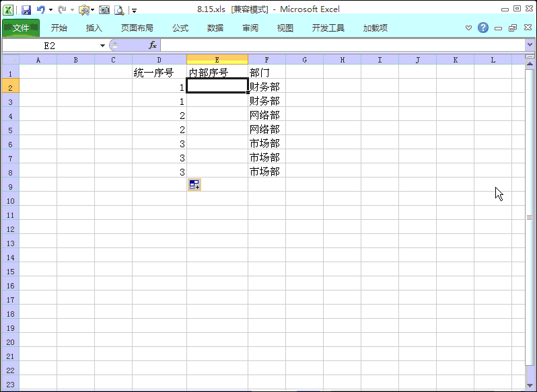Switch to the 视图 tab
Viewport: 537px width, 392px height.
pos(285,28)
